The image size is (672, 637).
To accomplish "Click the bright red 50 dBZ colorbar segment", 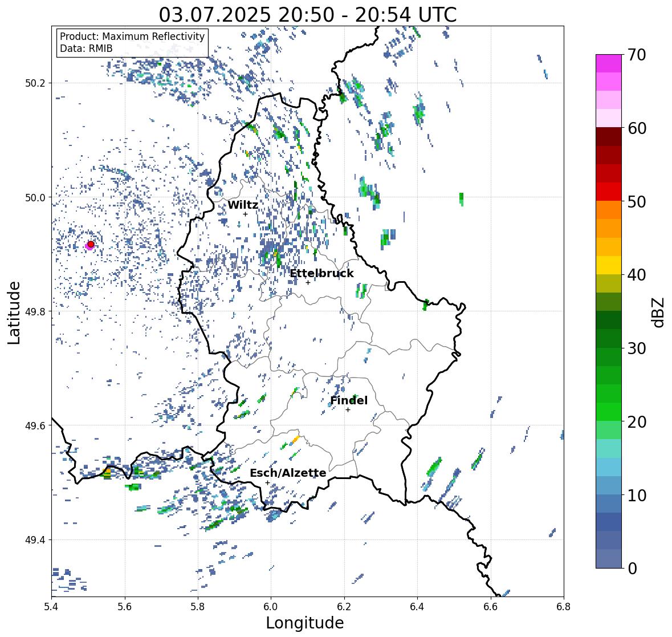I will 609,192.
